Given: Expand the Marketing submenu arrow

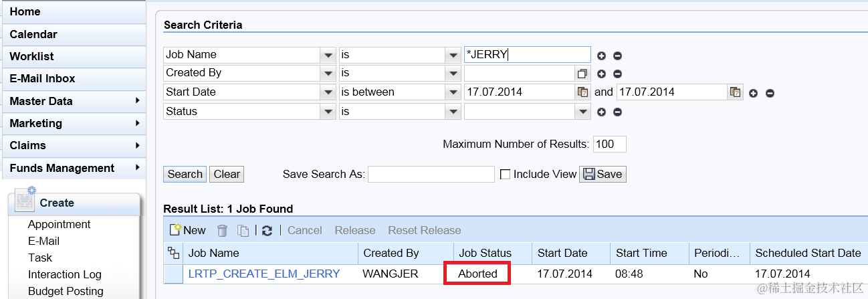Looking at the screenshot, I should tap(137, 123).
